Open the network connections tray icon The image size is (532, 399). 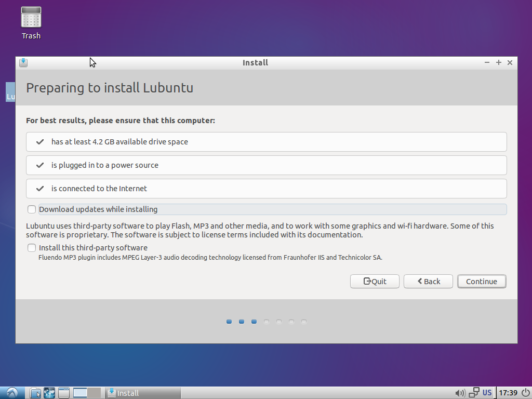click(x=474, y=393)
